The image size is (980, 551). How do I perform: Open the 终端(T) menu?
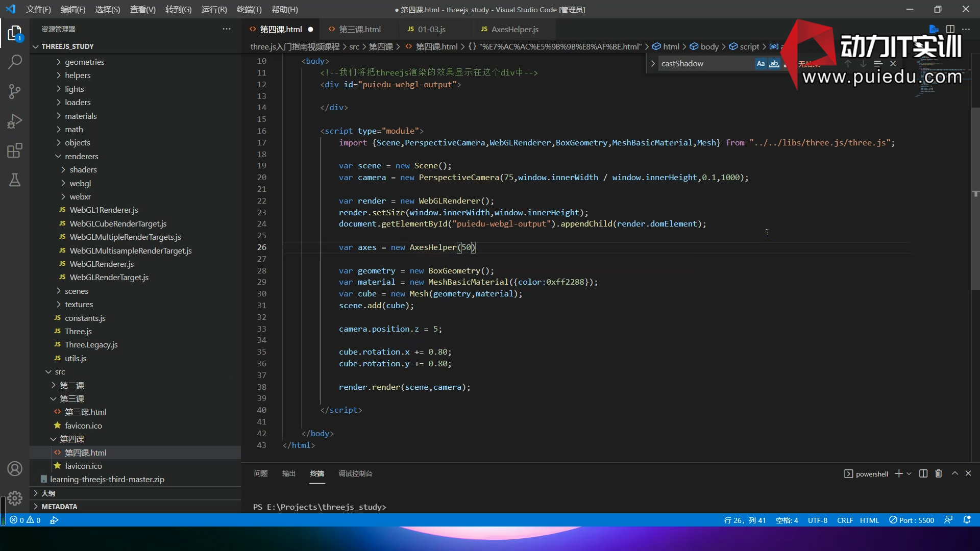249,9
